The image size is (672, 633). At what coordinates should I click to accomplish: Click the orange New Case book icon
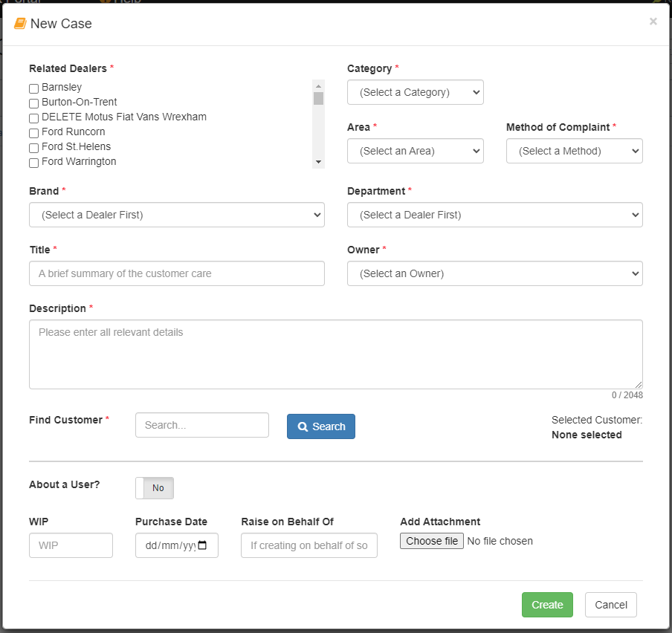(20, 24)
